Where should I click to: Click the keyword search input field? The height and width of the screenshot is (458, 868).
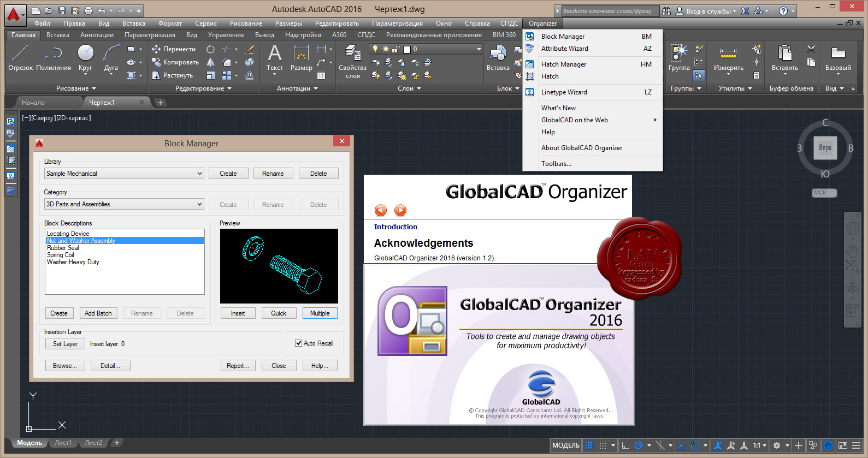[610, 11]
